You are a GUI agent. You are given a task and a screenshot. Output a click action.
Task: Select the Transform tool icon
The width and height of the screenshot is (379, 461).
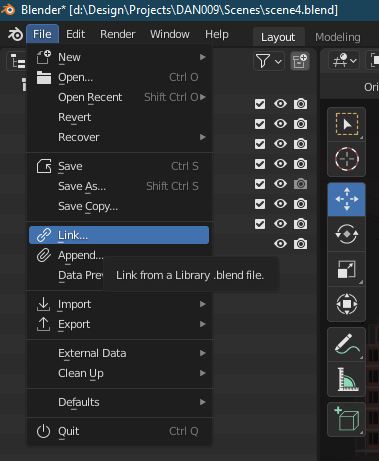tap(347, 304)
